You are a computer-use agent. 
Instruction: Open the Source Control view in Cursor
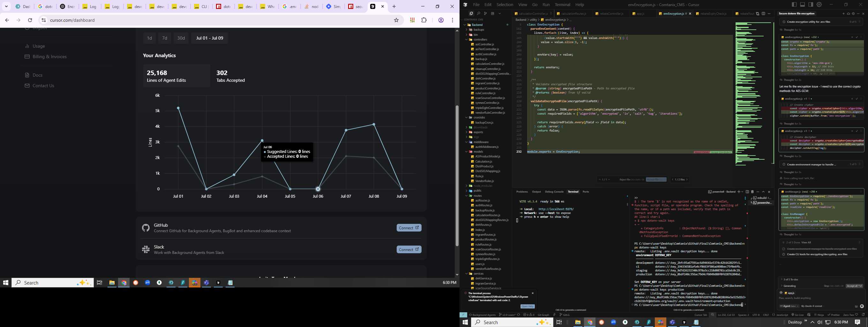click(x=485, y=13)
